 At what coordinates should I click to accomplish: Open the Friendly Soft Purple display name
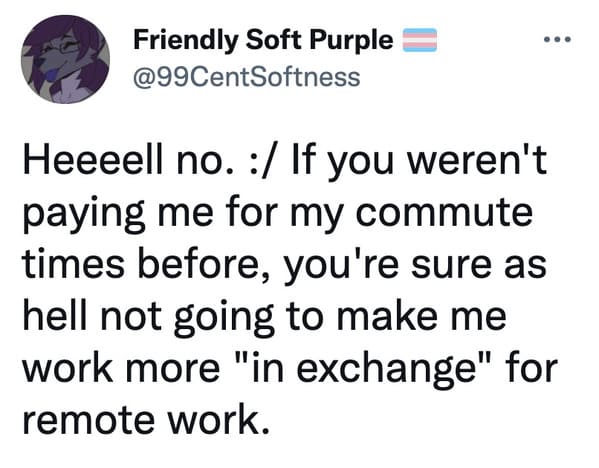(x=263, y=40)
